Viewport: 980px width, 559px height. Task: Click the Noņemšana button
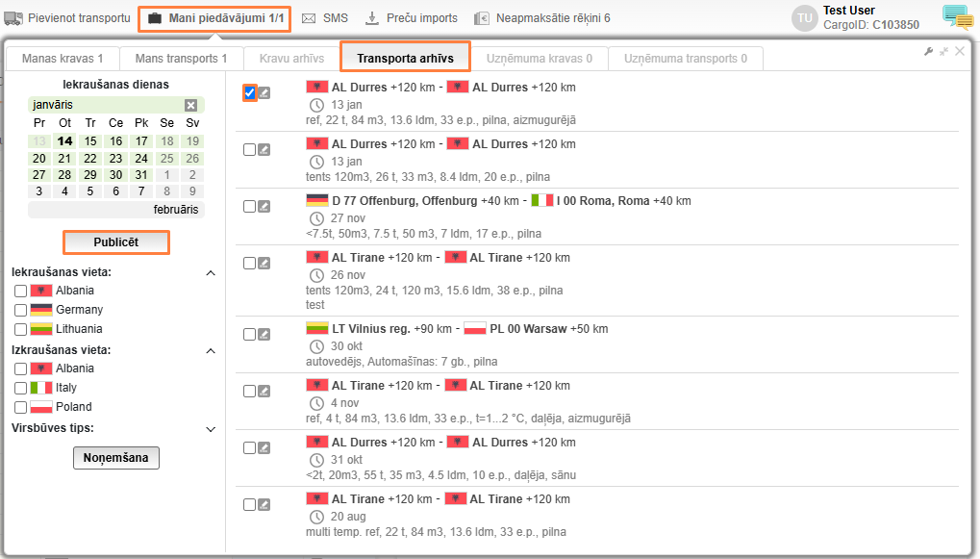point(115,458)
